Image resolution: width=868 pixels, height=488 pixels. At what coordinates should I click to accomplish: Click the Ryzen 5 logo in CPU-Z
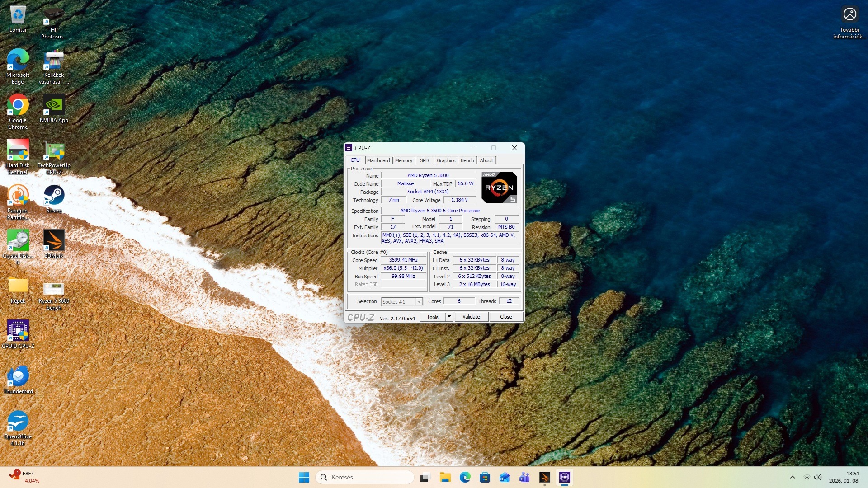coord(499,187)
